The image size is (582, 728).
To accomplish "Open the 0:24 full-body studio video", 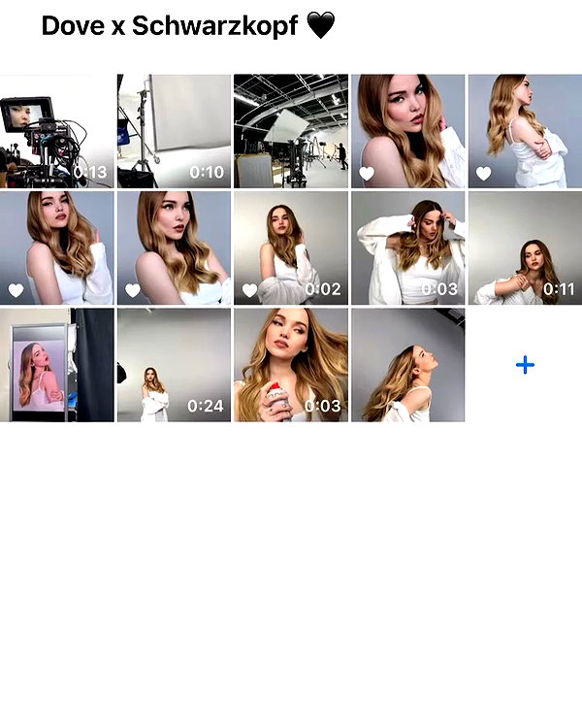I will [x=174, y=365].
